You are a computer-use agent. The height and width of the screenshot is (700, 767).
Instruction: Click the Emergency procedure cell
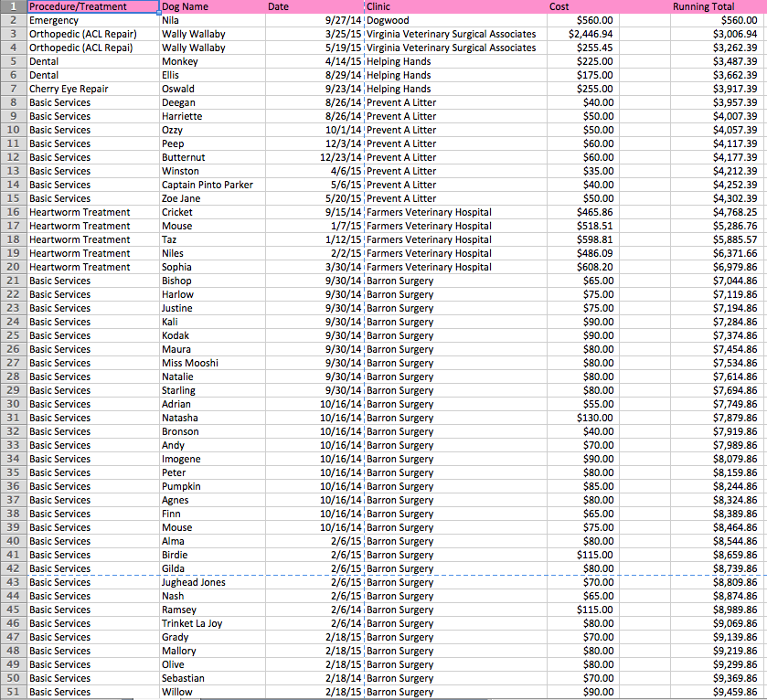click(x=93, y=20)
